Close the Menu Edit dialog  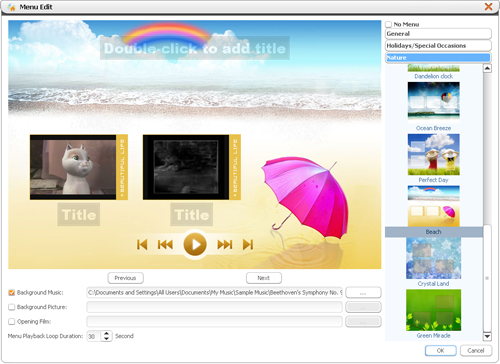click(x=488, y=7)
